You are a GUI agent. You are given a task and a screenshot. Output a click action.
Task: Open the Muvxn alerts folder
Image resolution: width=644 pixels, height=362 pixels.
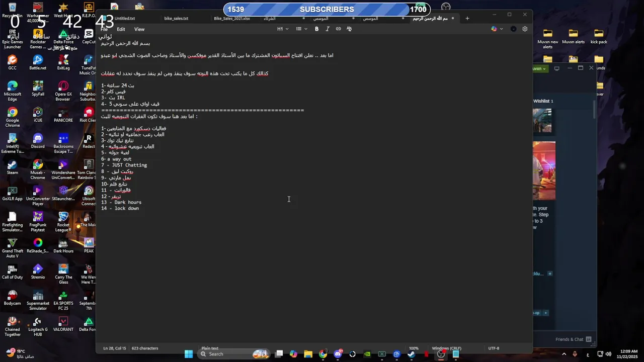click(x=573, y=36)
